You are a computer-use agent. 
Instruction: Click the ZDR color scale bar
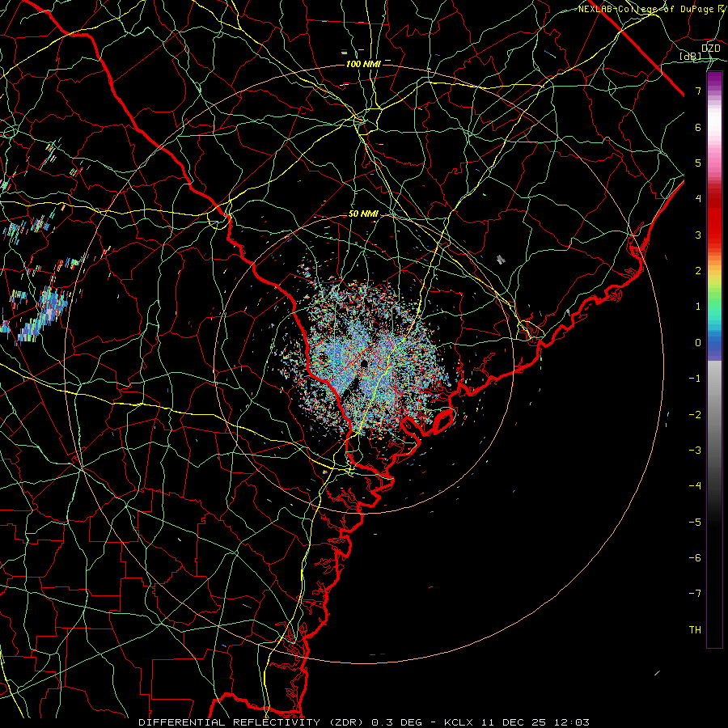(x=714, y=360)
